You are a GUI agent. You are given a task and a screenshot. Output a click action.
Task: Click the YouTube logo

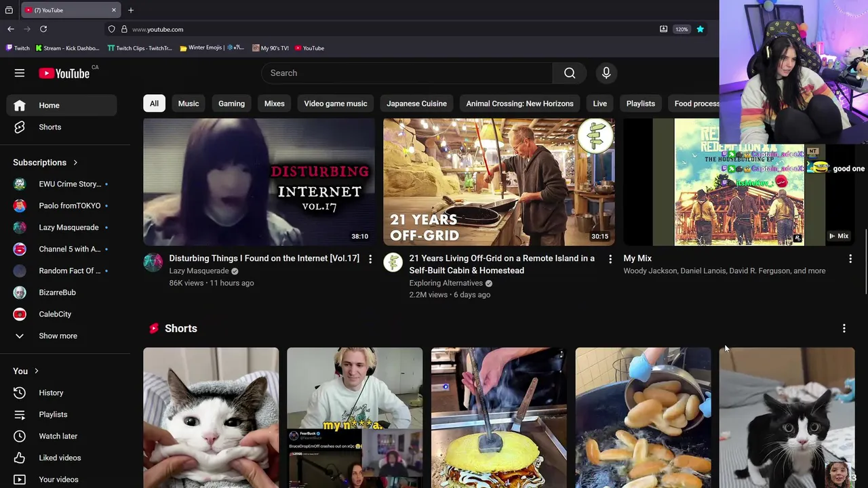(64, 73)
